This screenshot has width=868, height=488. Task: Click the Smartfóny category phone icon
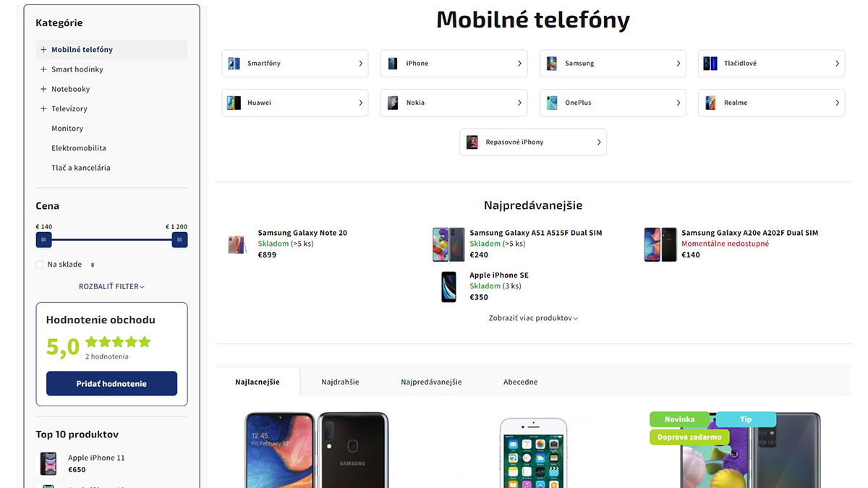click(234, 64)
